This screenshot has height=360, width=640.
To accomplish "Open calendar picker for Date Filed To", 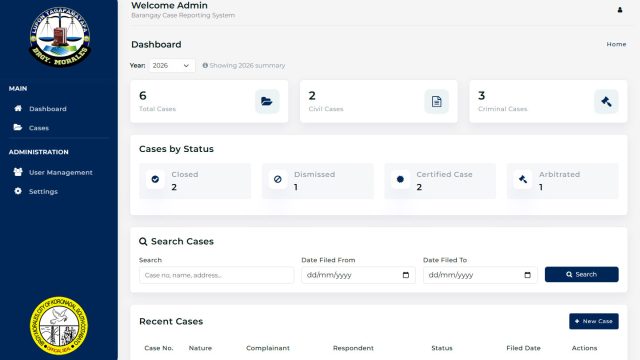I will click(x=527, y=275).
